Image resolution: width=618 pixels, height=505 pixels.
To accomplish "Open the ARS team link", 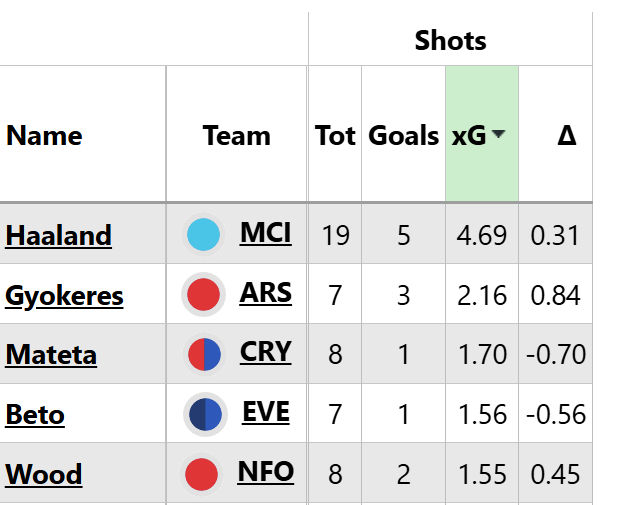I will [266, 293].
